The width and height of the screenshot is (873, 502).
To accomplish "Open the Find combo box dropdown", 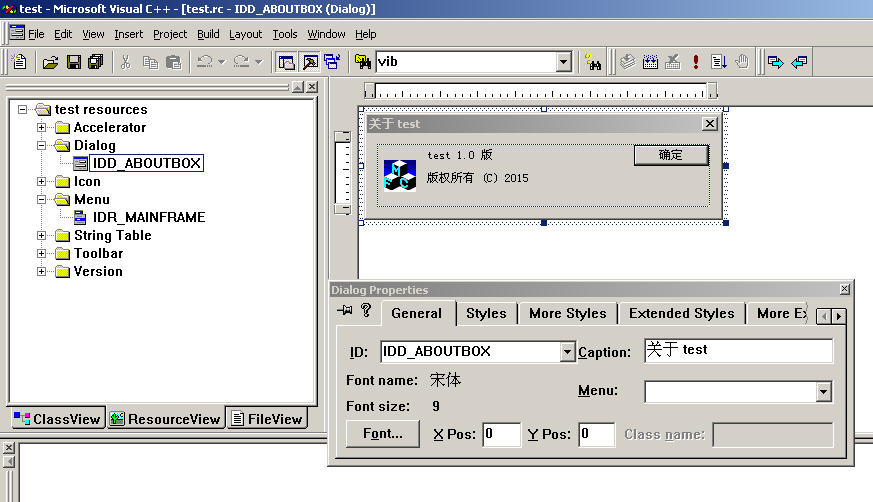I will 564,62.
